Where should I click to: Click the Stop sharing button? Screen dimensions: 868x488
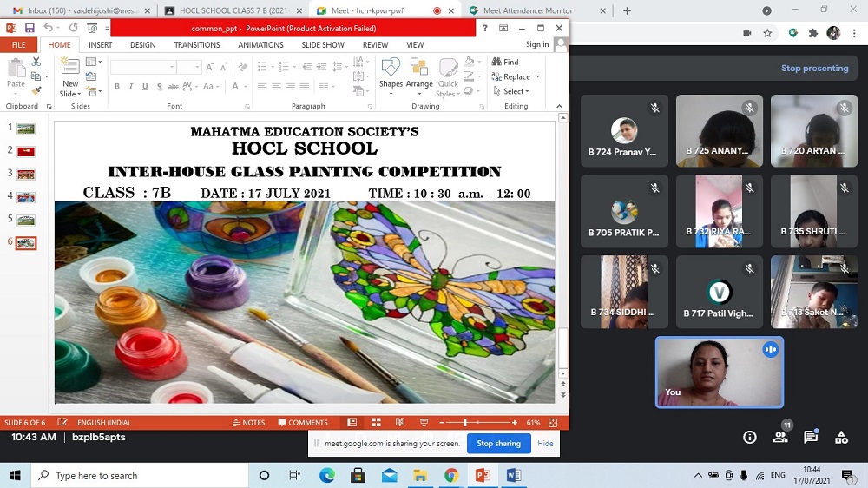(498, 443)
